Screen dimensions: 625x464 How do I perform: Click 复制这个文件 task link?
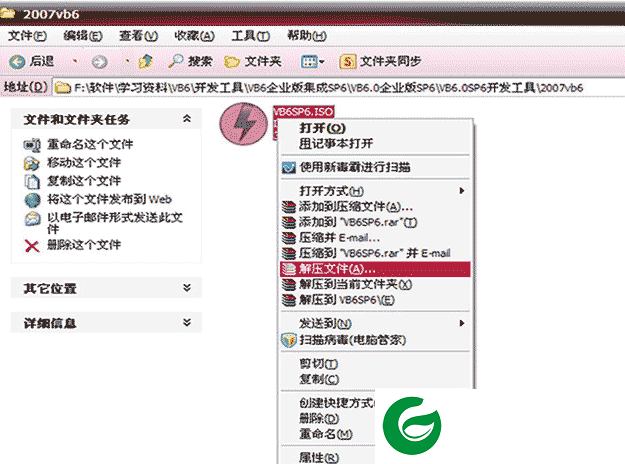84,181
